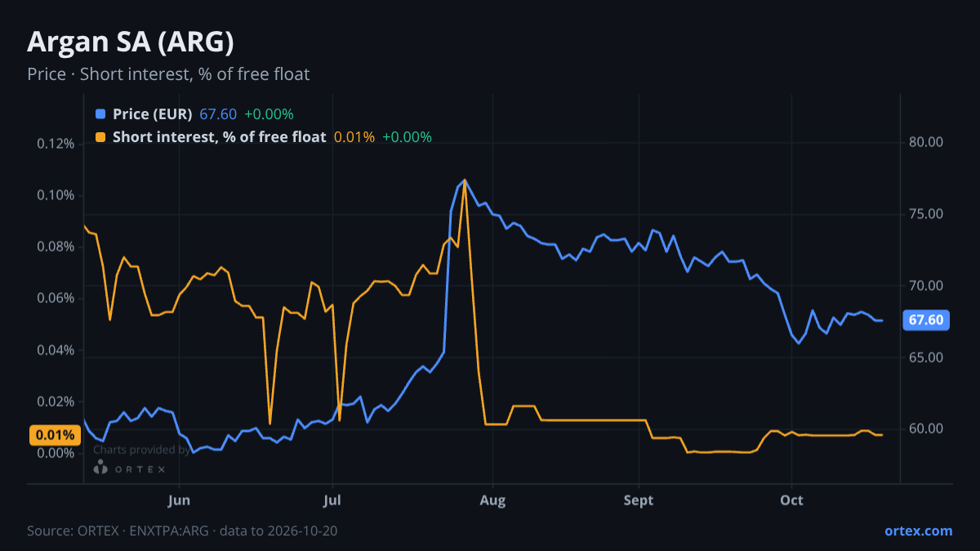Viewport: 980px width, 551px height.
Task: Click the orange 0.01% axis badge
Action: [56, 435]
